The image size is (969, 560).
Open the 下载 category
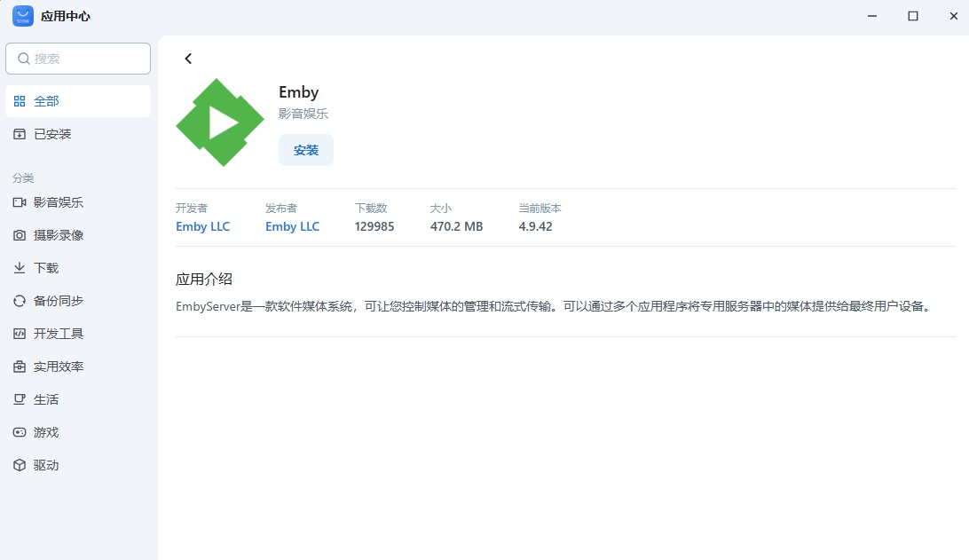click(x=78, y=268)
